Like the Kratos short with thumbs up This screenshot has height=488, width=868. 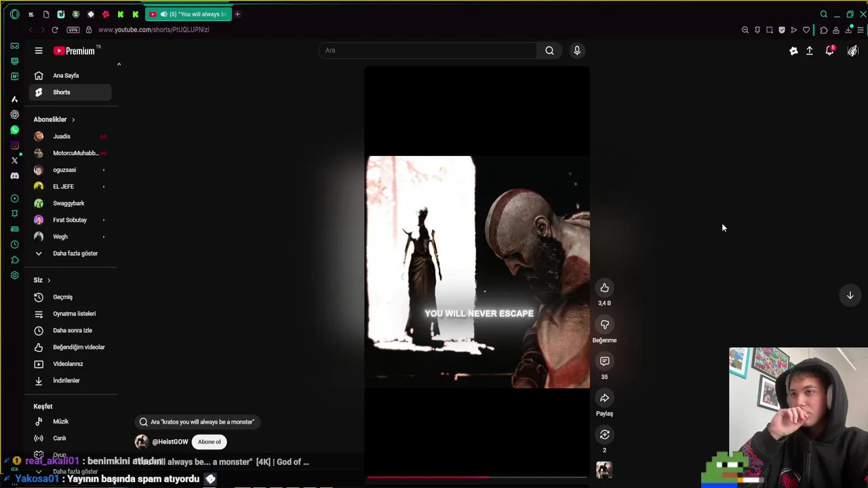tap(604, 288)
